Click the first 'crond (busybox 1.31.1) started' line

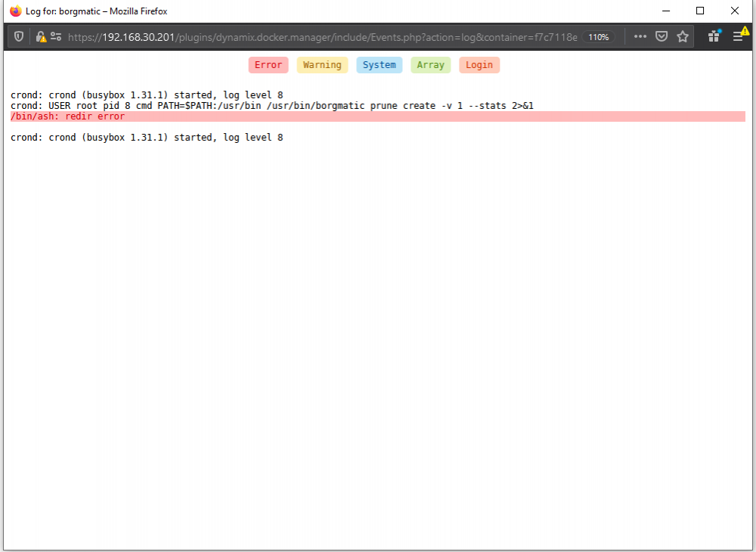coord(147,95)
